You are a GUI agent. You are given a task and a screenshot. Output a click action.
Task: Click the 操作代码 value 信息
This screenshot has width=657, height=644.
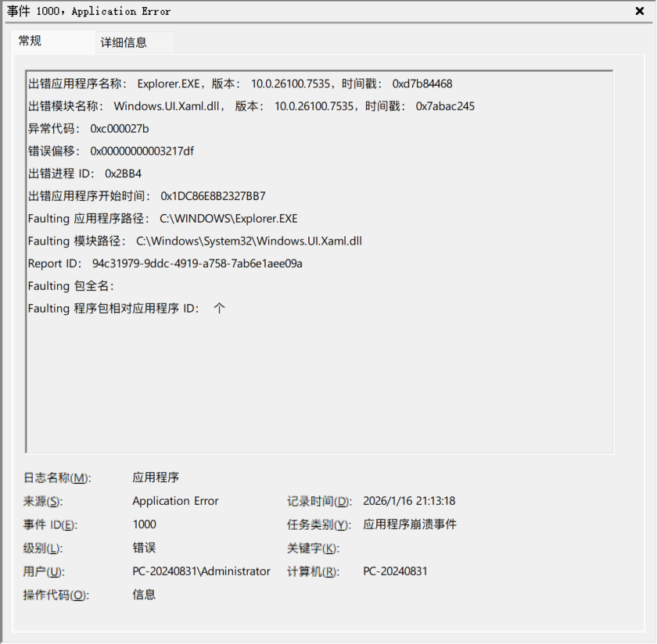144,595
